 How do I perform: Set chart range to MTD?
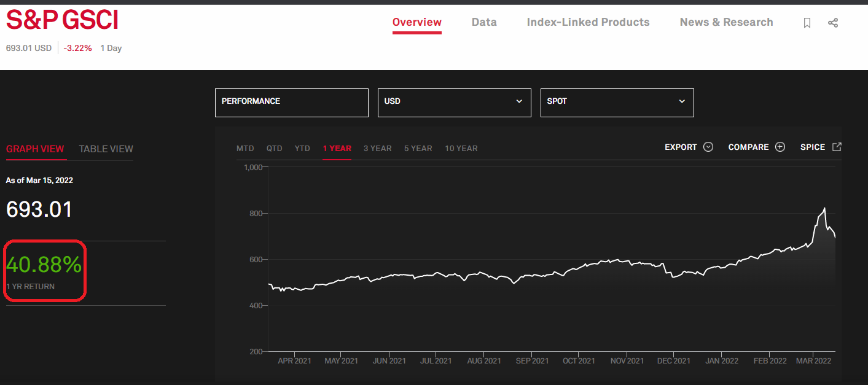[245, 148]
